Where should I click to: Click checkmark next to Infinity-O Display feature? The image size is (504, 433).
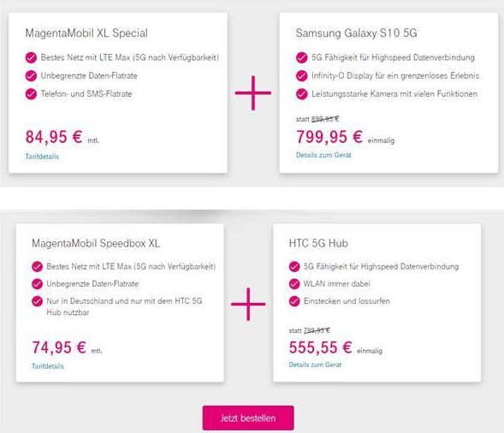[x=301, y=75]
